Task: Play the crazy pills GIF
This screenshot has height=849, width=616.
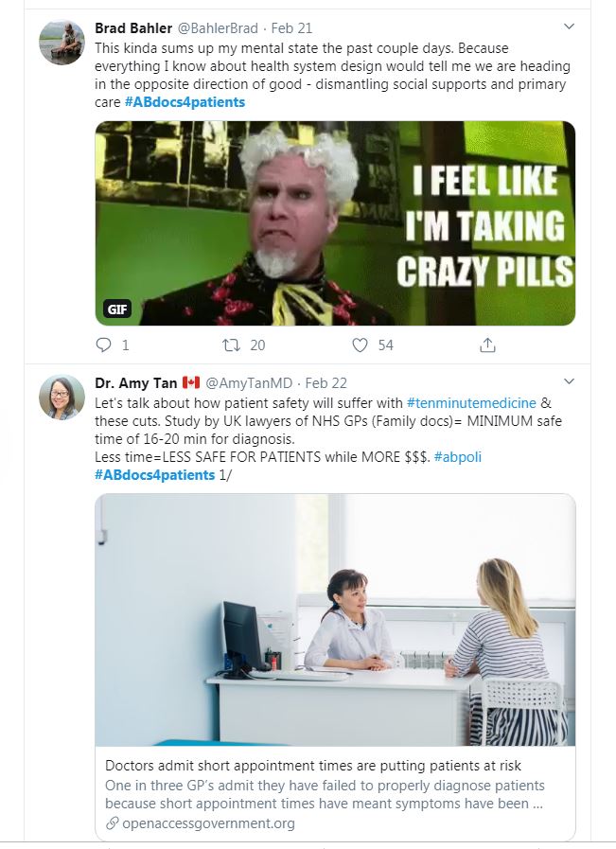Action: 335,223
